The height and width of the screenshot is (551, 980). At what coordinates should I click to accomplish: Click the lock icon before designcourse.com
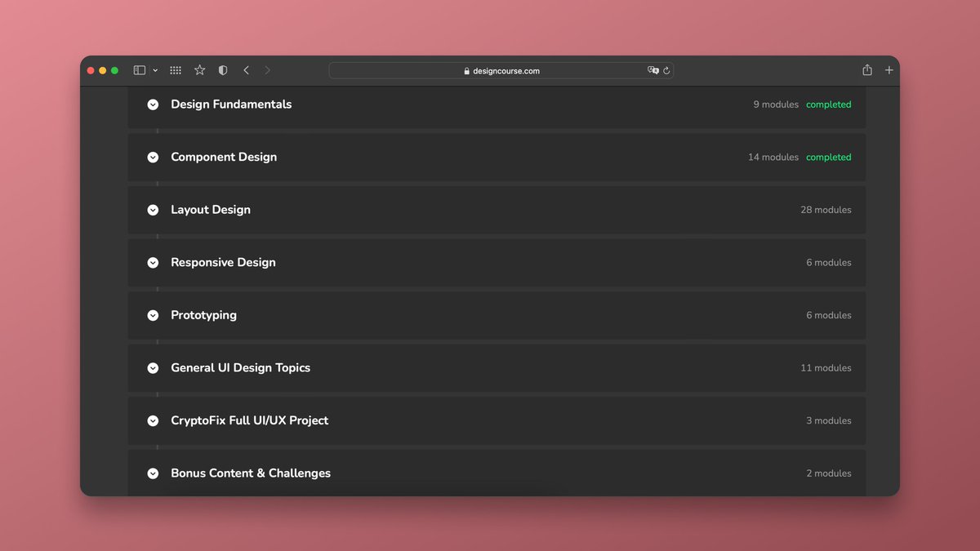[467, 71]
